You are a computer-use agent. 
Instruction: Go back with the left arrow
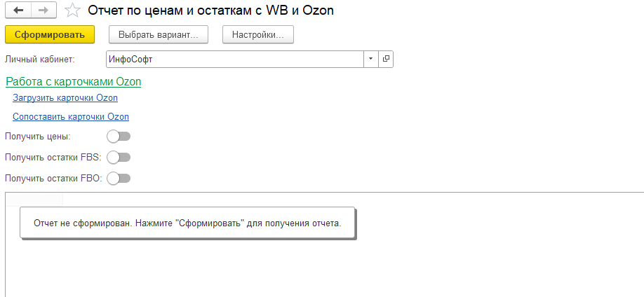coord(18,11)
